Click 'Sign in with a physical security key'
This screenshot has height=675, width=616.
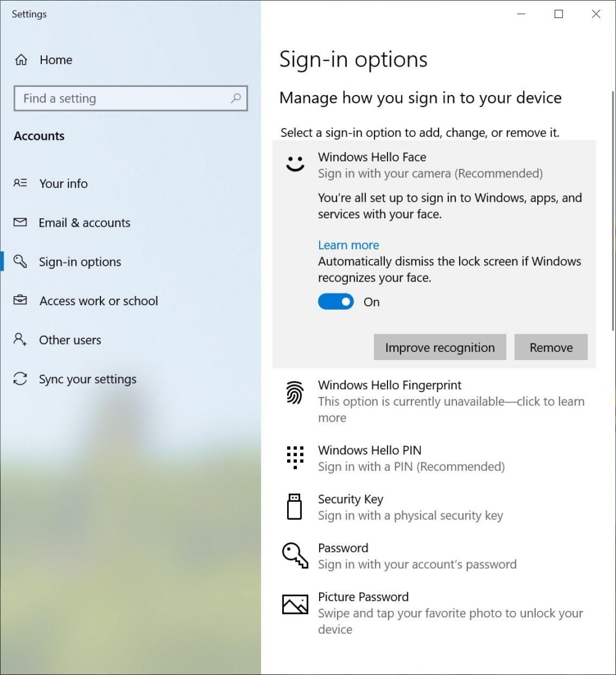tap(410, 515)
